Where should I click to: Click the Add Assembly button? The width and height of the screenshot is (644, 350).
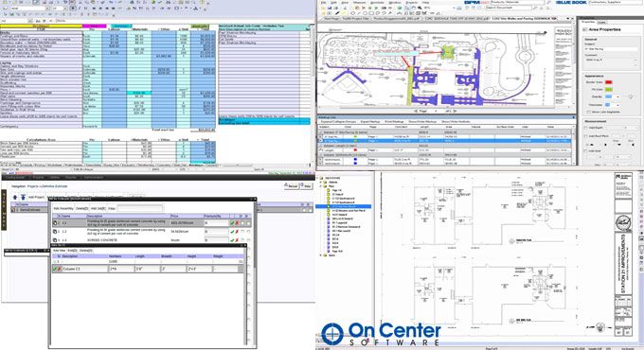tap(63, 208)
